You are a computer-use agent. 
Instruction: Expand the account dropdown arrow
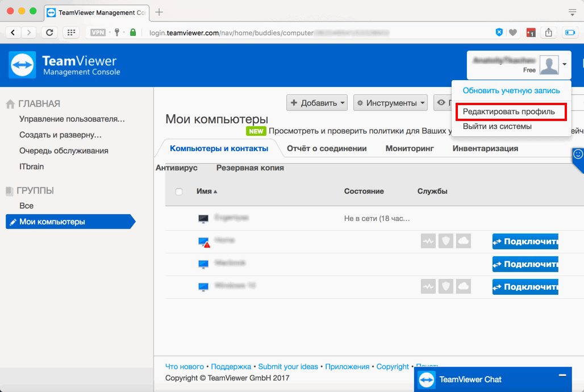coord(565,64)
